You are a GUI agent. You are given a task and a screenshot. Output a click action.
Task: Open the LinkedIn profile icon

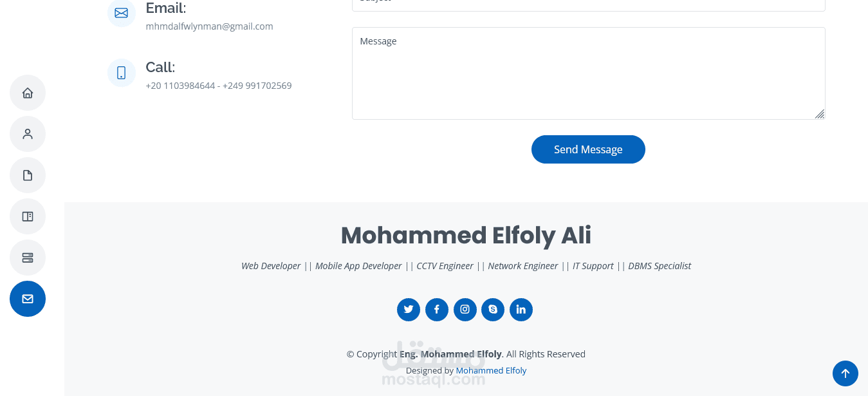[521, 309]
